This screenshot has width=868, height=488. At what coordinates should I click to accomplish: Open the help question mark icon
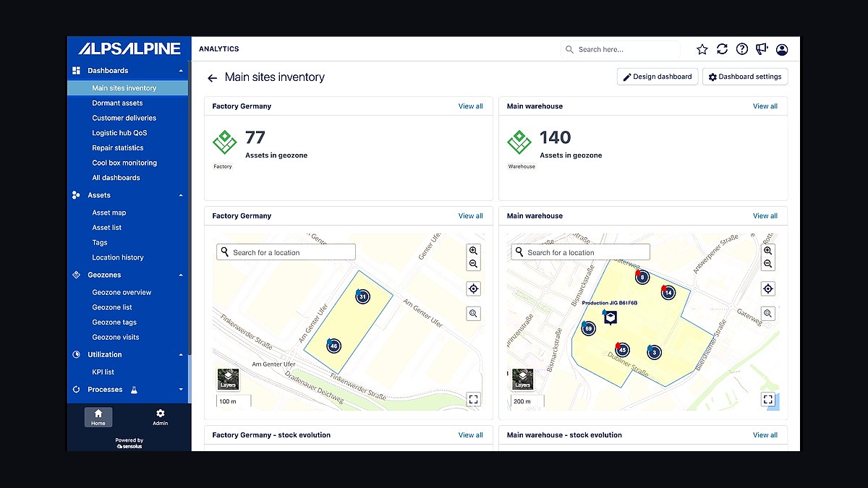[x=742, y=49]
